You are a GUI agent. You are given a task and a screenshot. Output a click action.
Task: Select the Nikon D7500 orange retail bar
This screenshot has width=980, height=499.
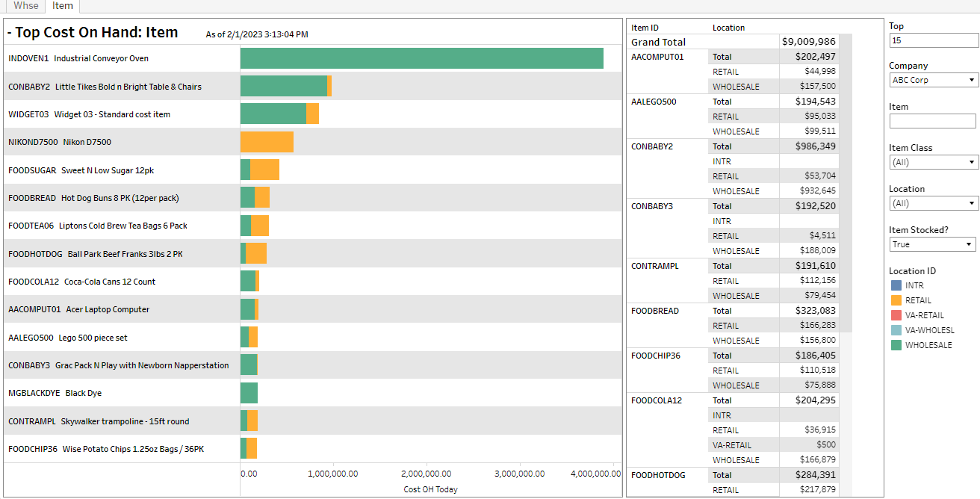click(267, 142)
